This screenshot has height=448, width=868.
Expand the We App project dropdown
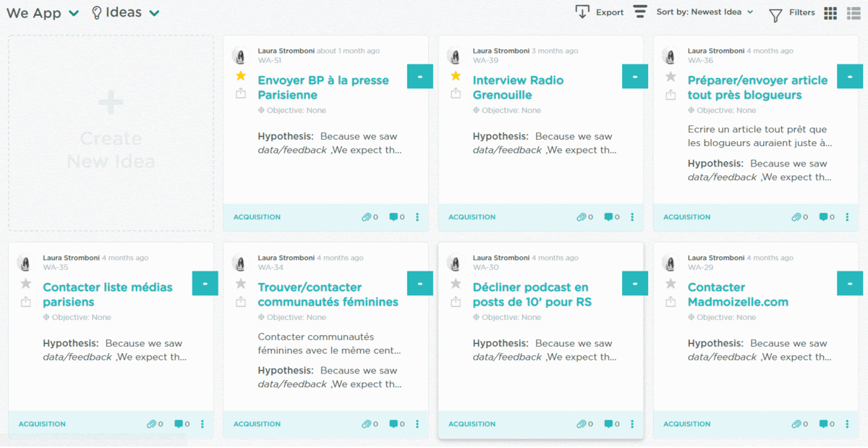(74, 13)
